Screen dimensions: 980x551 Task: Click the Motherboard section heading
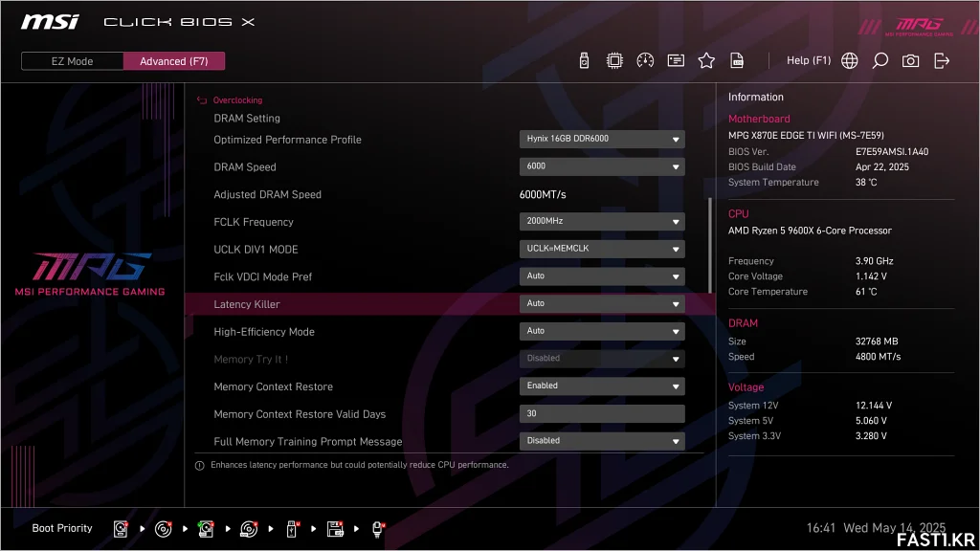(759, 119)
